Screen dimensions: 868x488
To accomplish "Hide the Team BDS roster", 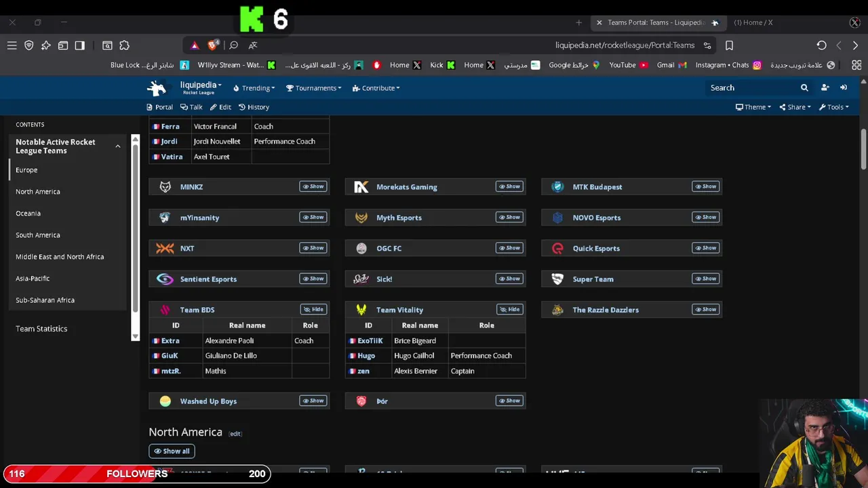I will pos(314,309).
